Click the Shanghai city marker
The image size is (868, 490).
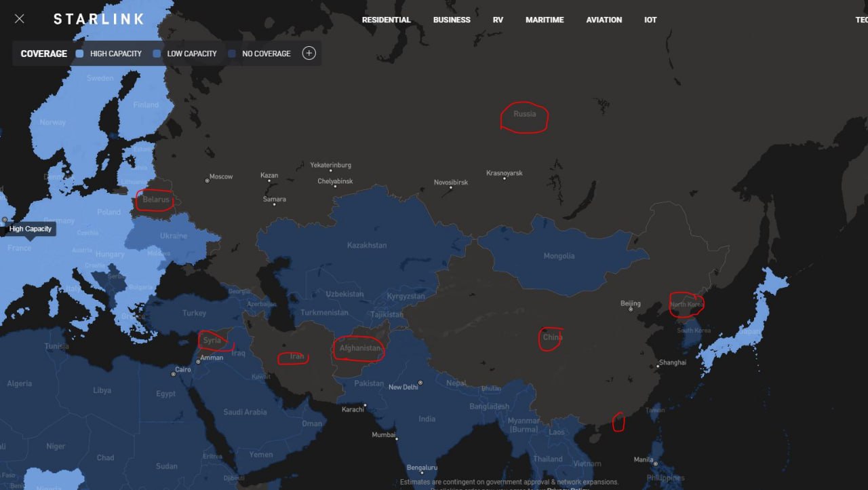point(657,366)
